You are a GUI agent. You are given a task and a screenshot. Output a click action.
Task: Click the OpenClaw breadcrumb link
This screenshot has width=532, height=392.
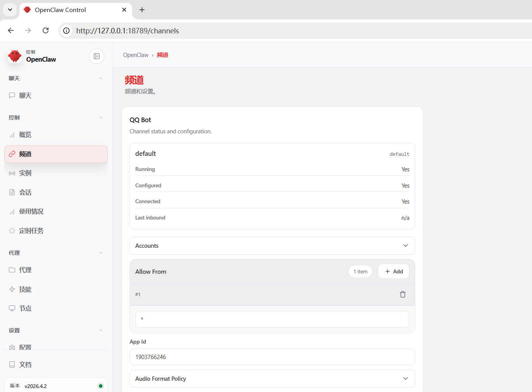135,55
